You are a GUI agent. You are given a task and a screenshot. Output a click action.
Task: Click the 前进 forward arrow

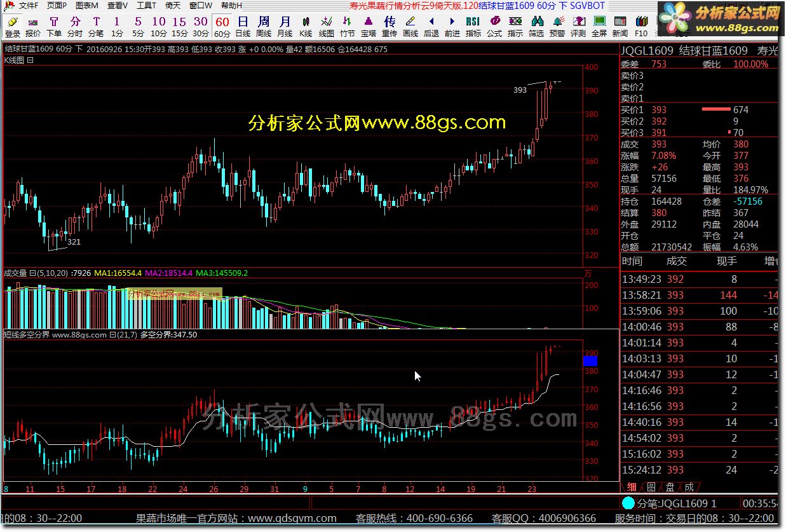click(x=452, y=27)
